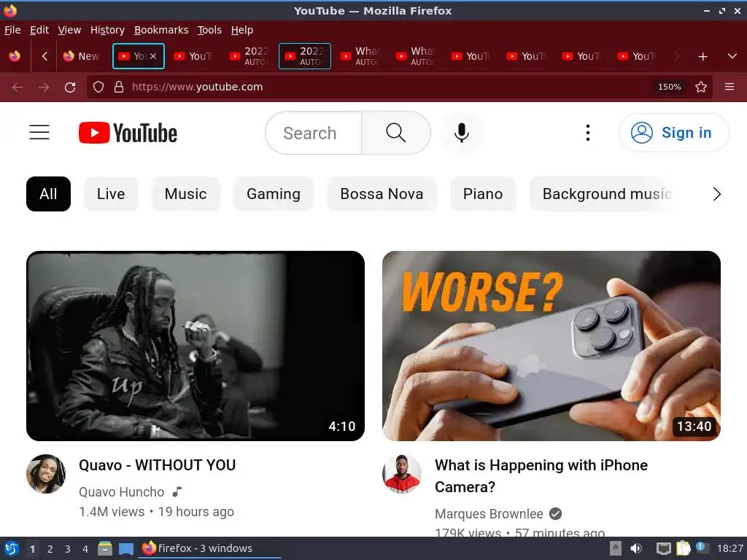Open the YouTube hamburger guide menu
The height and width of the screenshot is (560, 747).
tap(39, 133)
